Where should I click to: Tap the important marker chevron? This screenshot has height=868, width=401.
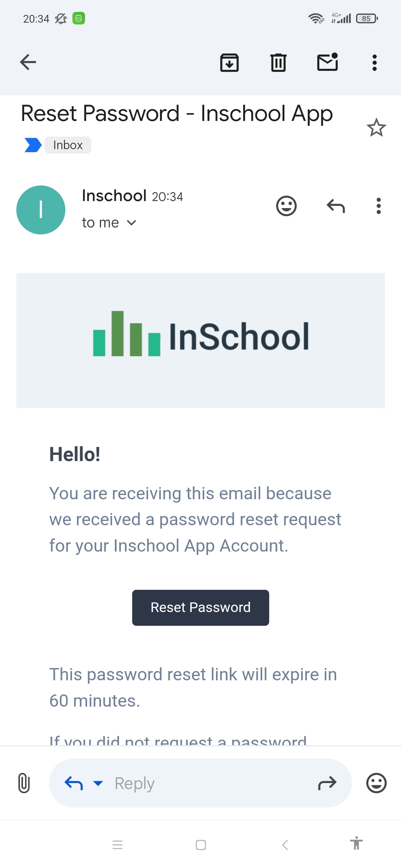[33, 145]
